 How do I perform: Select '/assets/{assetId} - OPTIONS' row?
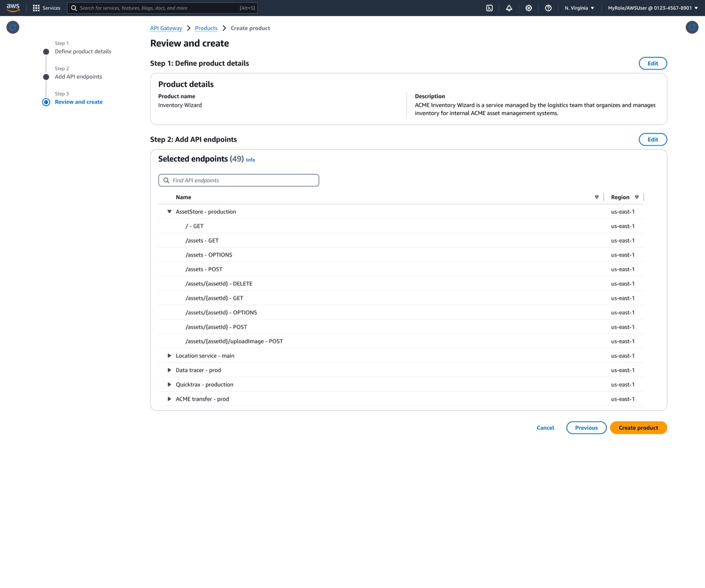pos(400,313)
